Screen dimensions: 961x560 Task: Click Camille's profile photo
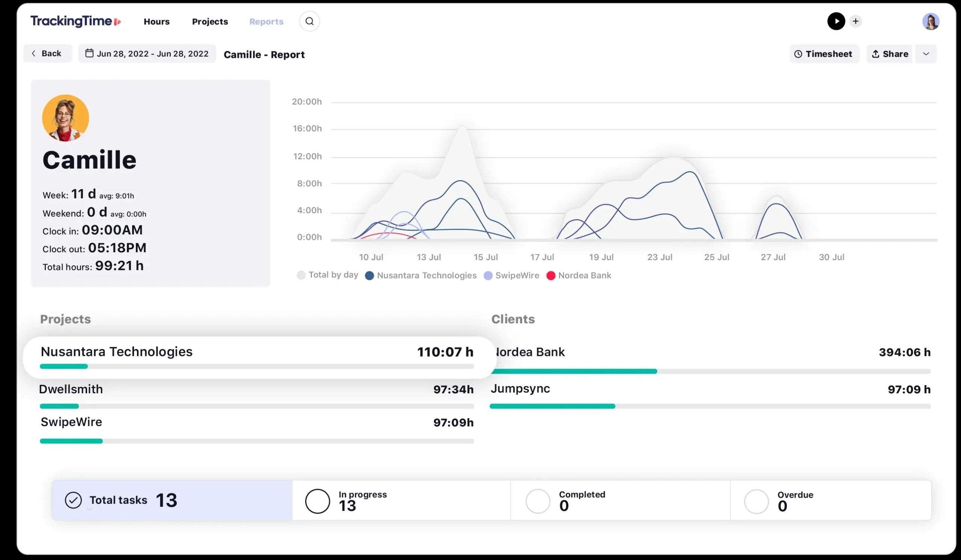66,118
